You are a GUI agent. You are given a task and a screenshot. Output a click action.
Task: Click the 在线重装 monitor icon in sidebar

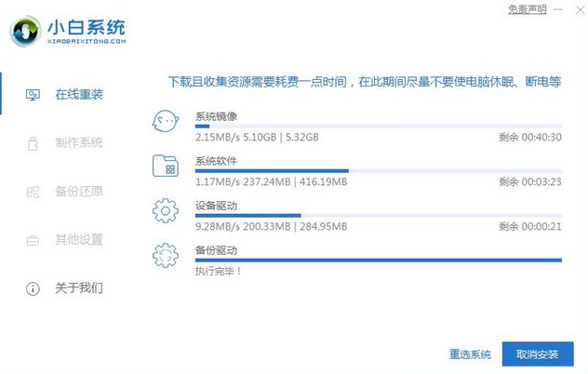33,95
